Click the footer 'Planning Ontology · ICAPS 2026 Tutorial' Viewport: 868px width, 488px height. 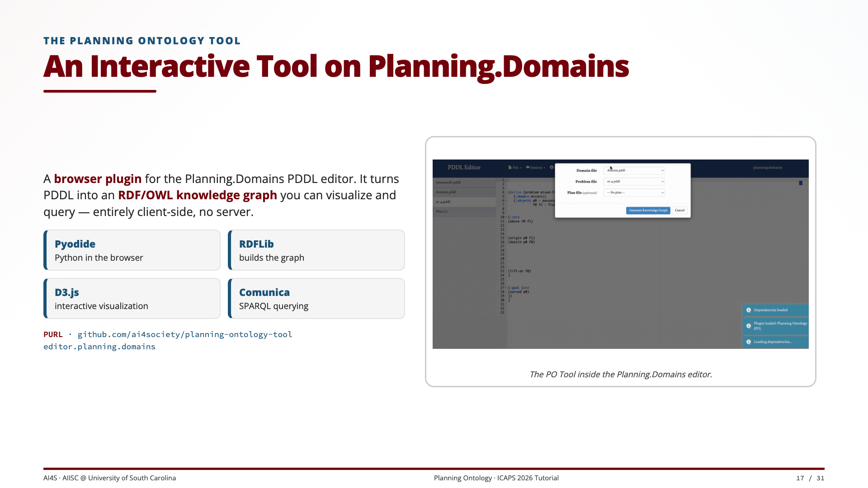(496, 478)
